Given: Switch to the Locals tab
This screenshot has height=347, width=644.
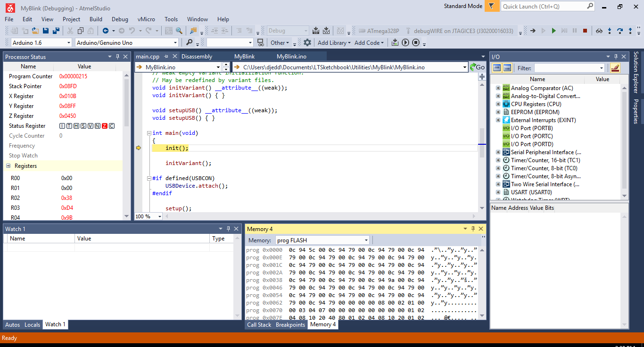Looking at the screenshot, I should 33,324.
